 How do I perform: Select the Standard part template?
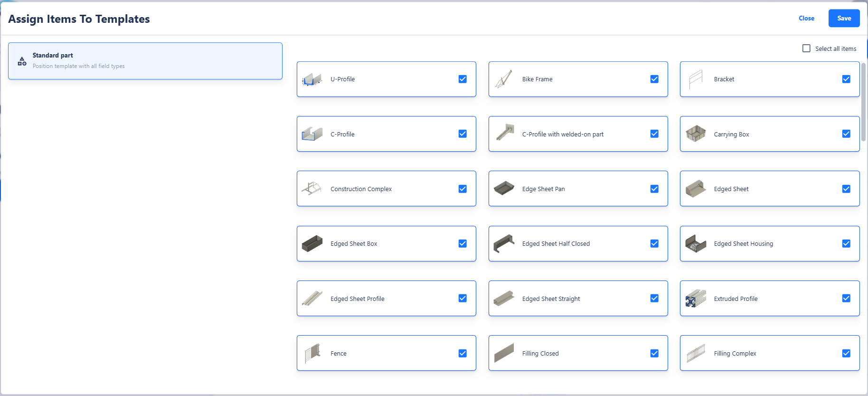coord(145,61)
